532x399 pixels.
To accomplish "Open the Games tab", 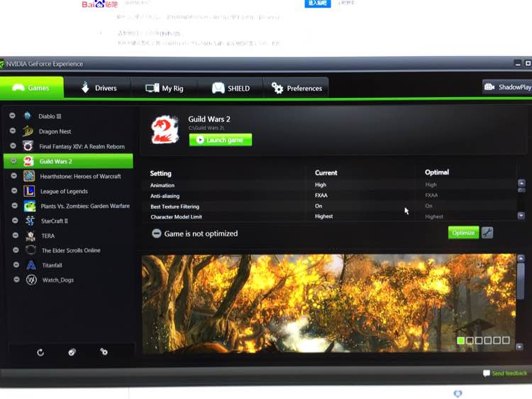I will click(31, 87).
